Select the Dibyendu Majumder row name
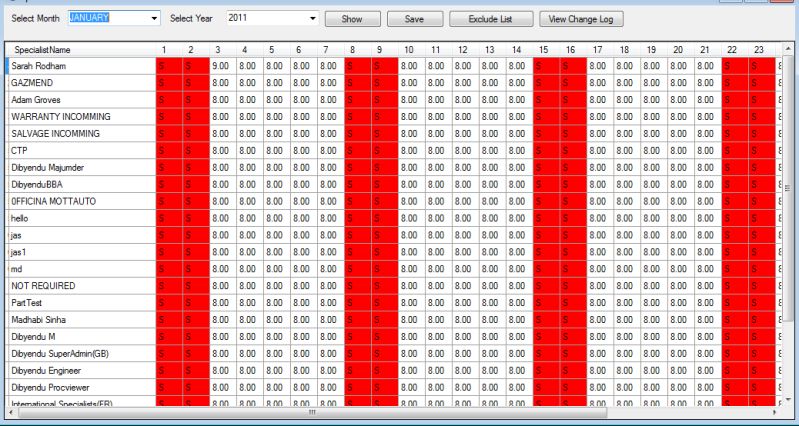Screen dimensions: 799x426 47,167
